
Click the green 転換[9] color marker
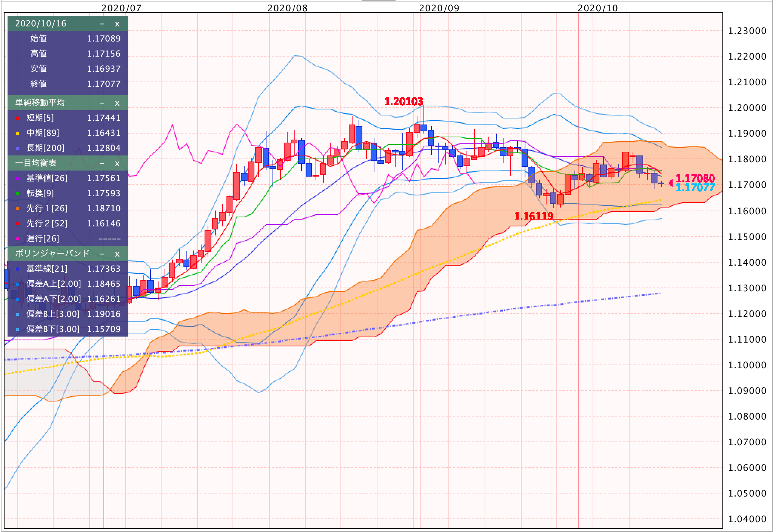point(17,194)
